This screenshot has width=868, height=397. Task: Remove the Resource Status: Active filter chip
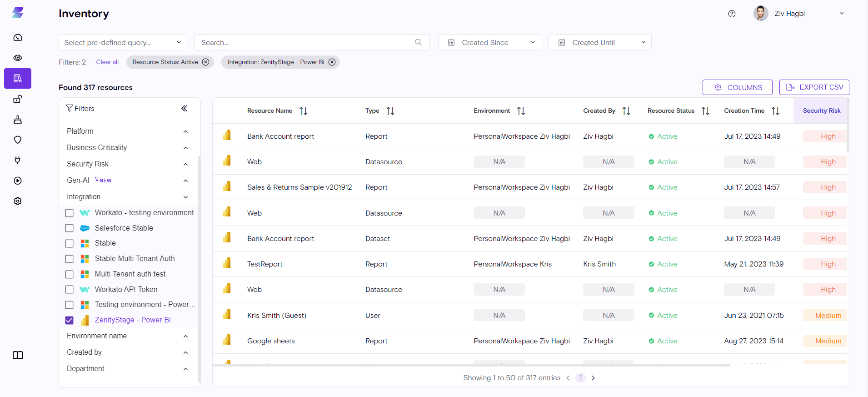pyautogui.click(x=206, y=62)
